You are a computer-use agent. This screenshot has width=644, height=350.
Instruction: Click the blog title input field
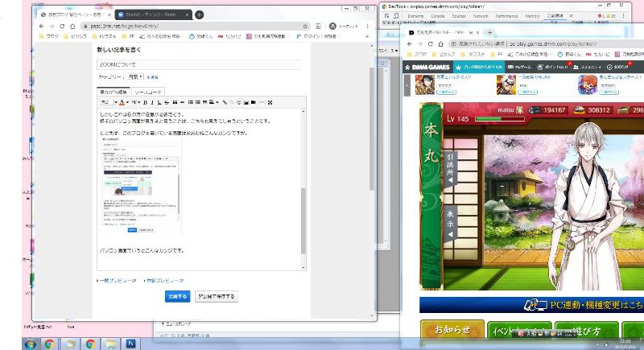tap(199, 64)
